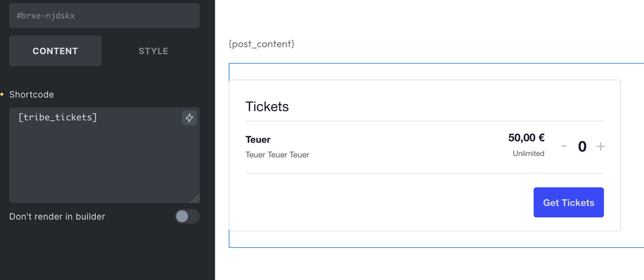Click the Teuer ticket name
This screenshot has height=280, width=644.
click(x=258, y=139)
